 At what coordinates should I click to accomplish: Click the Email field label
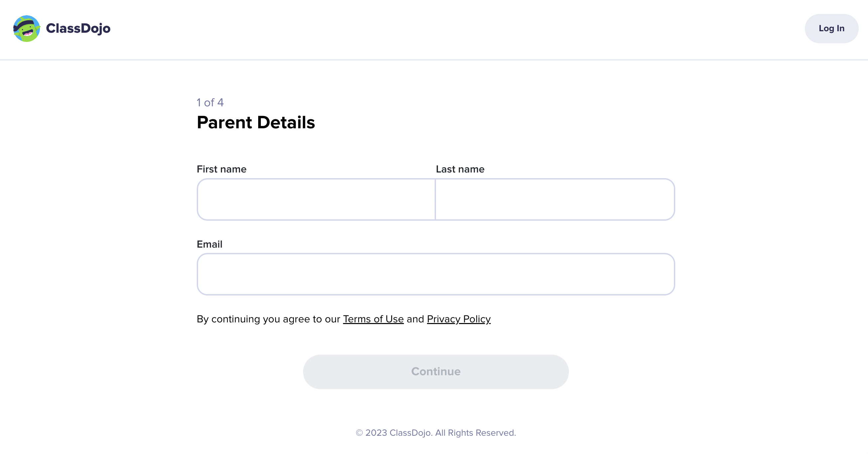click(x=210, y=244)
